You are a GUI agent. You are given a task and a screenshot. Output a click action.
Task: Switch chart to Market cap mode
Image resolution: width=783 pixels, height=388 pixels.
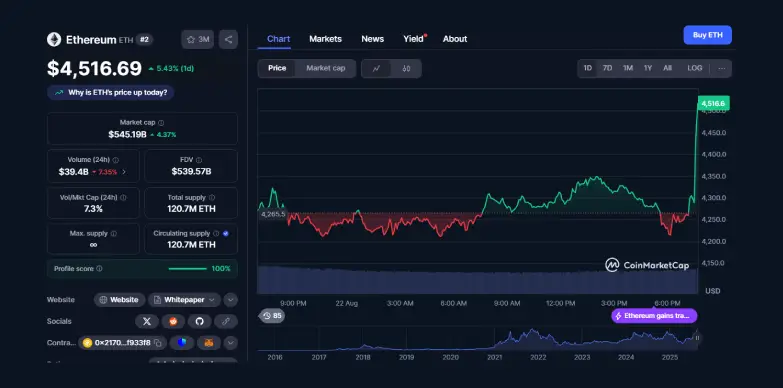(x=326, y=68)
